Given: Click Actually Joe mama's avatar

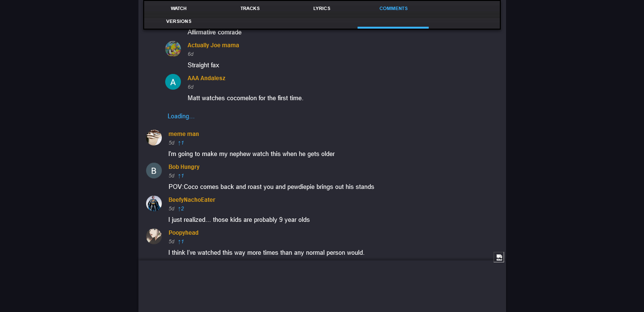Looking at the screenshot, I should 173,49.
